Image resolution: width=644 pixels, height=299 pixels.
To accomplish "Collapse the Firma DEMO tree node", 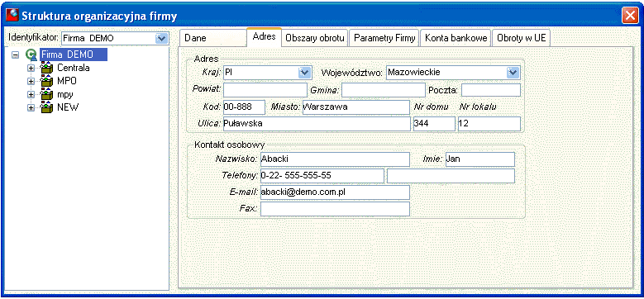I will pos(16,55).
